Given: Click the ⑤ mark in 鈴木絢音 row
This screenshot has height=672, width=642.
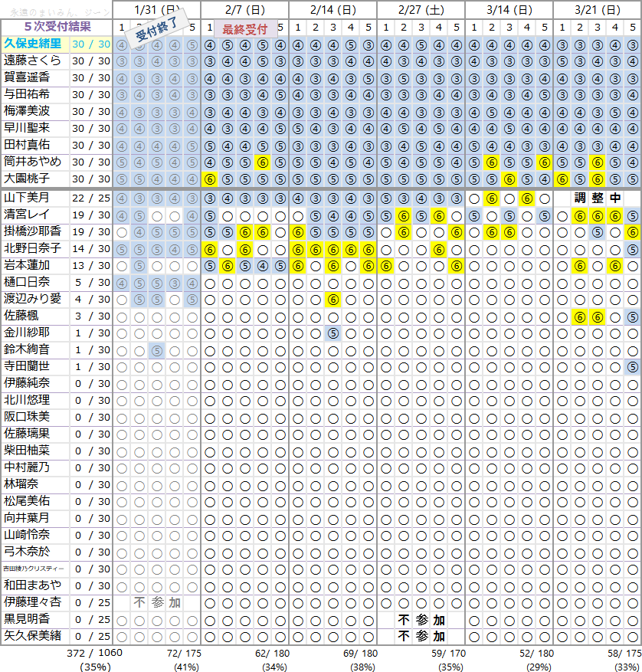Looking at the screenshot, I should tap(156, 349).
